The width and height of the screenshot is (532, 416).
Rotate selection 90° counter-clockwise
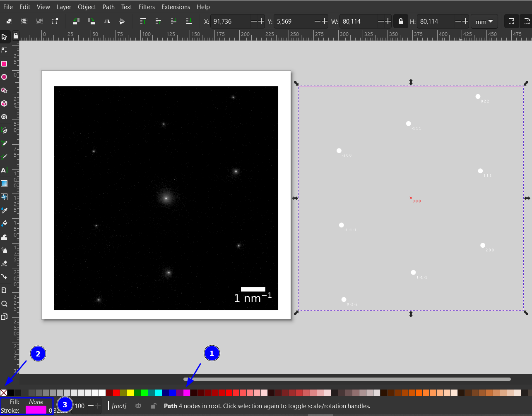(76, 21)
